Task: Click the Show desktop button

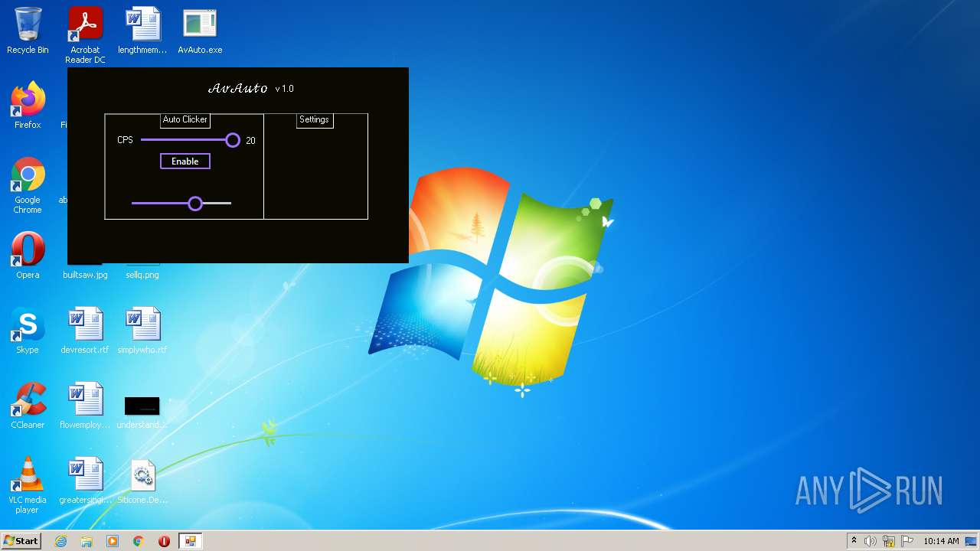Action: [972, 541]
